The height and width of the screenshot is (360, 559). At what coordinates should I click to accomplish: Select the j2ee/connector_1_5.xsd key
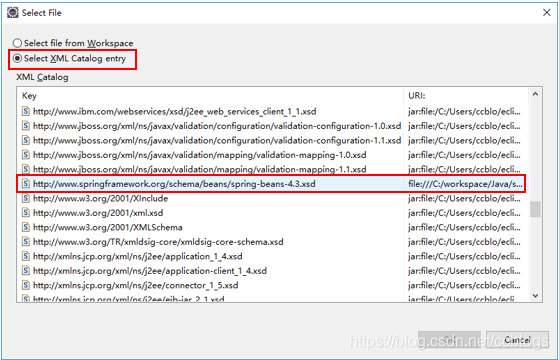(x=135, y=285)
